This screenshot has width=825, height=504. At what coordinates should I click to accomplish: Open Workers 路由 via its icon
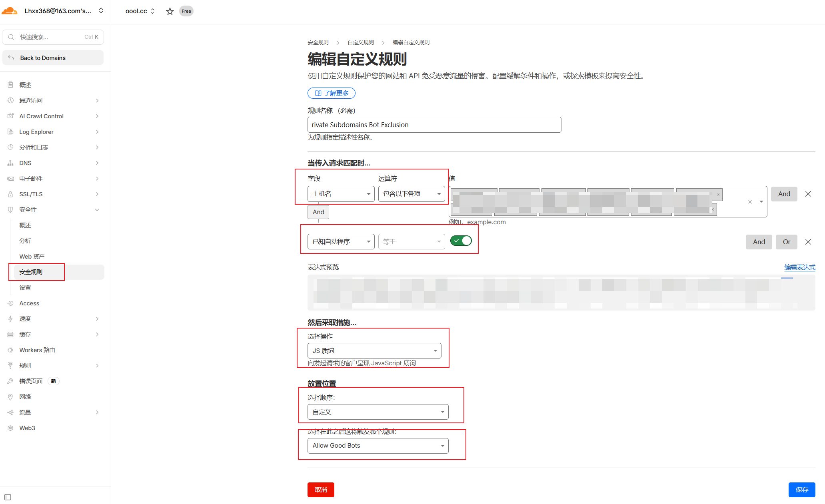coord(11,350)
